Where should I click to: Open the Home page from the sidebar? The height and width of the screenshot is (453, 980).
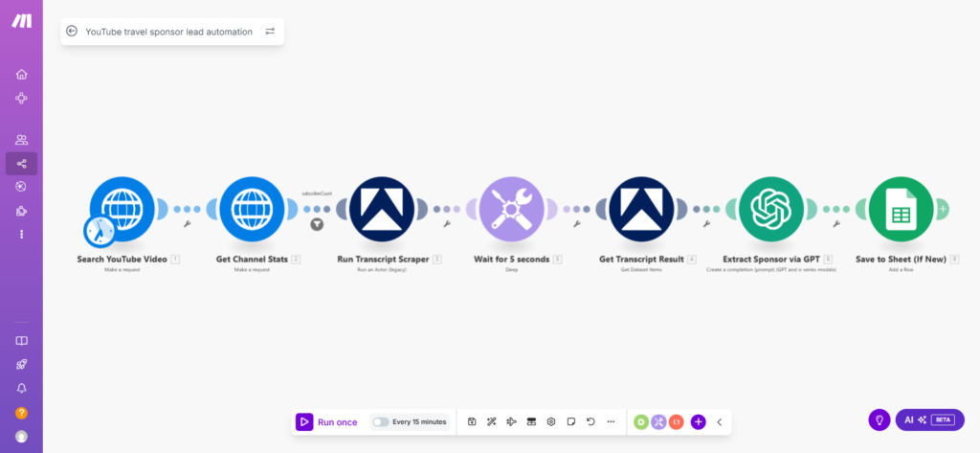pos(21,75)
